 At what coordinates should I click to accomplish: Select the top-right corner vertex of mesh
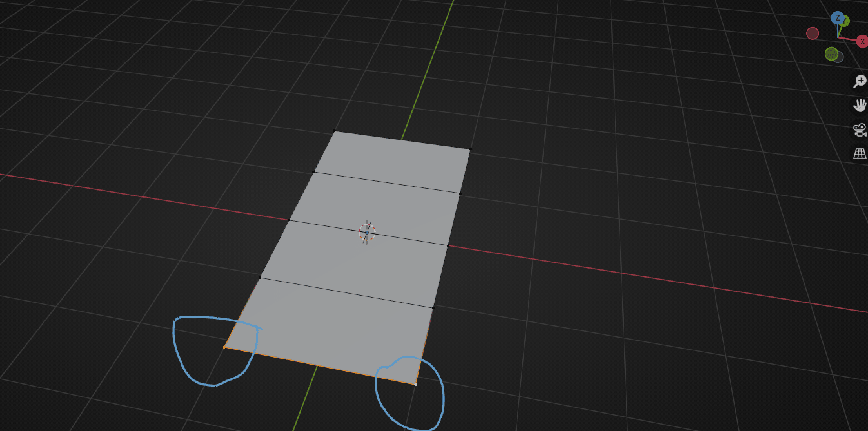coord(471,149)
